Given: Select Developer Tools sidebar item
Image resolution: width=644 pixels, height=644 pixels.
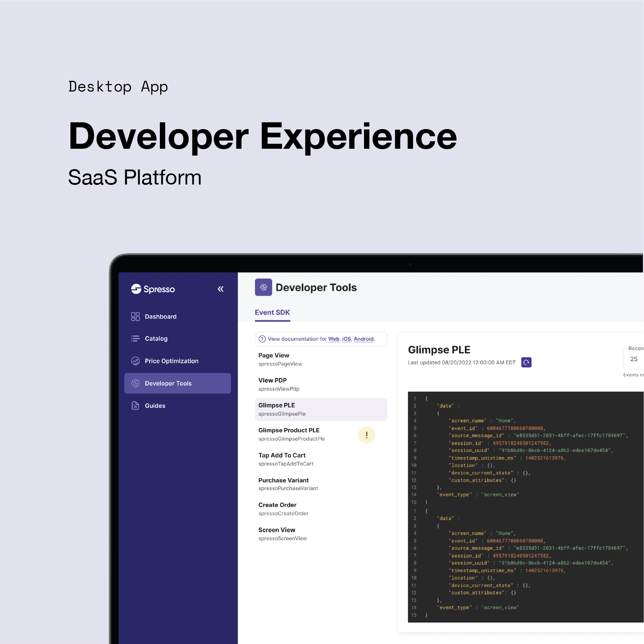Looking at the screenshot, I should coord(177,383).
